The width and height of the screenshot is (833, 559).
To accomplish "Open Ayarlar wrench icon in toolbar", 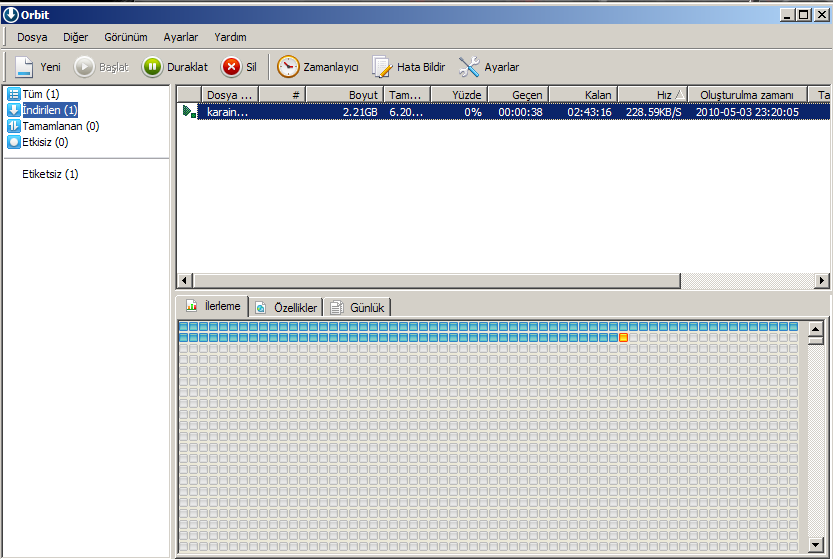I will click(469, 67).
